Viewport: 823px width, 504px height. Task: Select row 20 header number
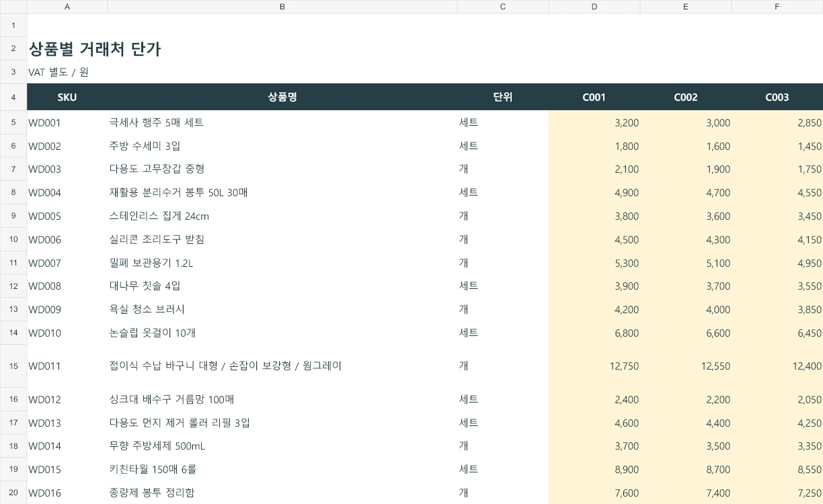click(x=13, y=493)
